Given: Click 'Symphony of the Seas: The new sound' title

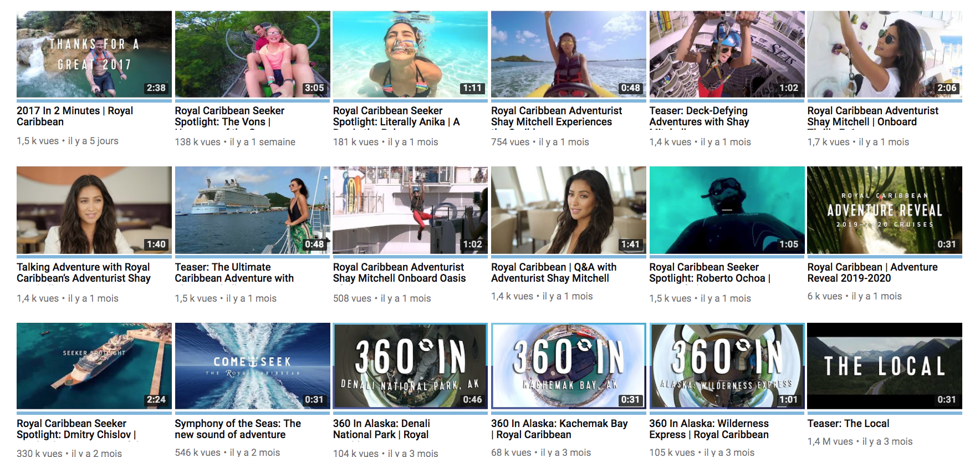Looking at the screenshot, I should click(238, 429).
